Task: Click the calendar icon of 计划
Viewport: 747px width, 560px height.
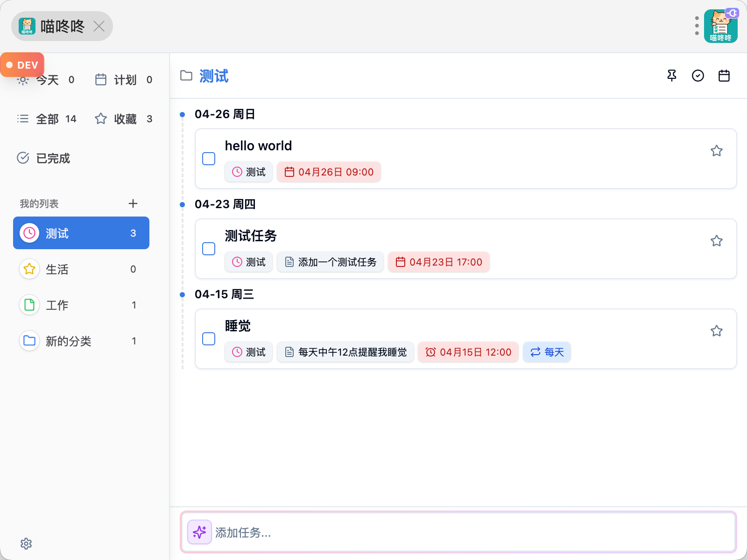Action: [x=101, y=80]
